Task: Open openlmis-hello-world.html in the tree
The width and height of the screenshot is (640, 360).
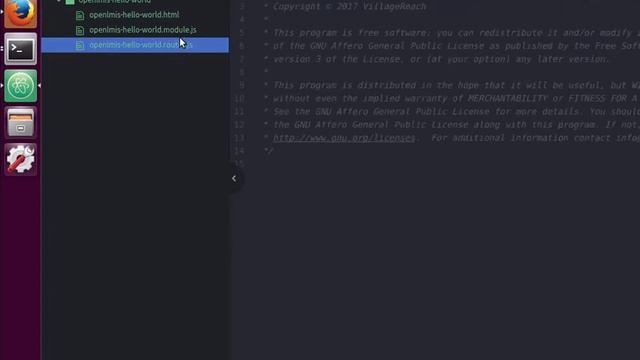Action: click(134, 15)
